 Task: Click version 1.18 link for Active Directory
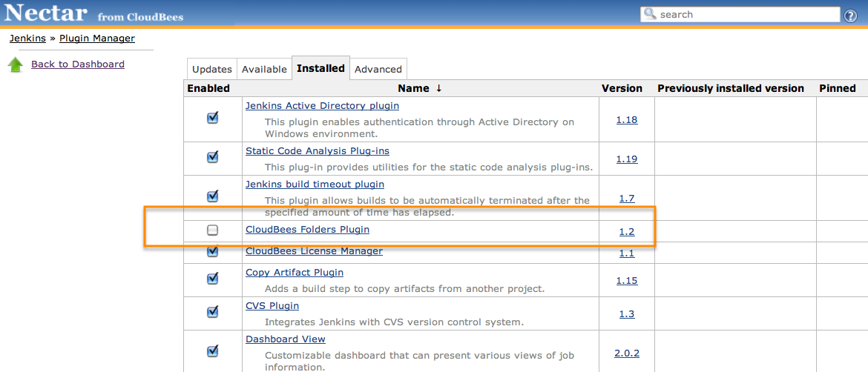coord(627,119)
